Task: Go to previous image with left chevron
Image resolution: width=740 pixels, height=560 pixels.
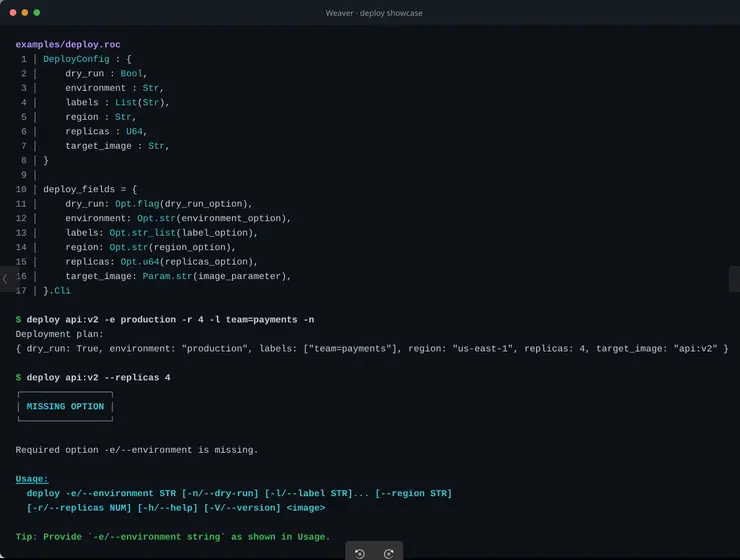Action: pos(5,279)
